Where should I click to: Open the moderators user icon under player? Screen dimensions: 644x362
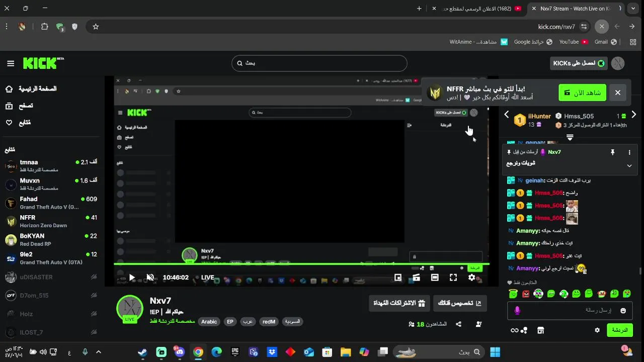478,324
